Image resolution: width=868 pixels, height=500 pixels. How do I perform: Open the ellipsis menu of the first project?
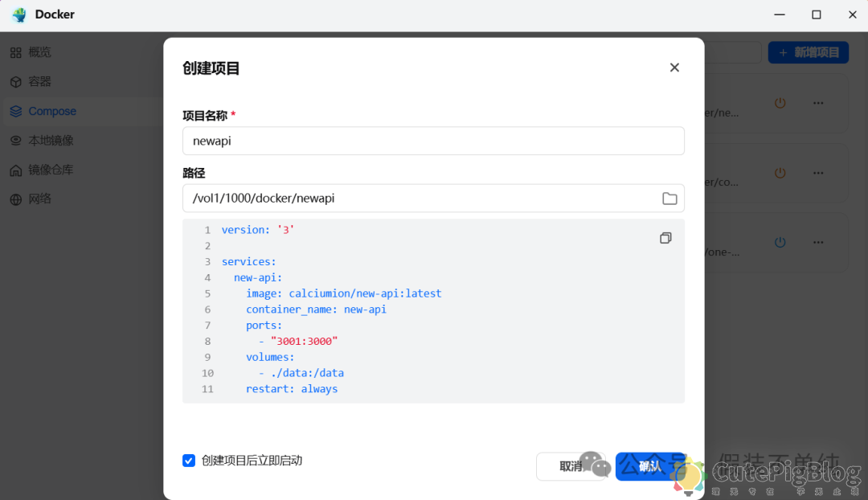tap(818, 103)
